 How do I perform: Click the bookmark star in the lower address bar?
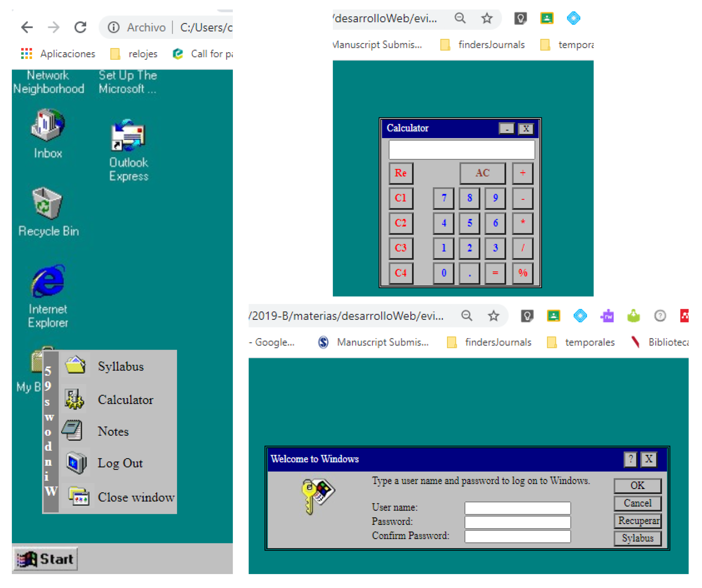point(494,316)
